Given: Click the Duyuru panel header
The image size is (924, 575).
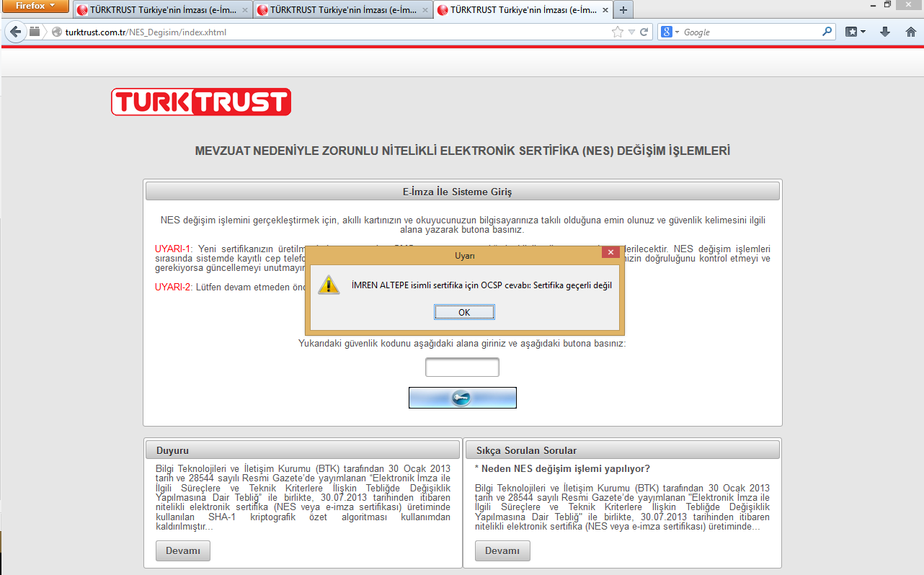Looking at the screenshot, I should click(x=303, y=450).
